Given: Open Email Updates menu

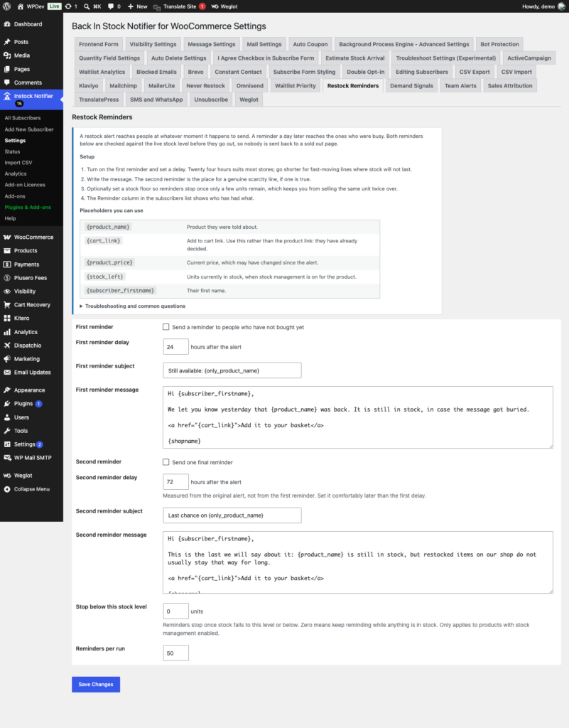Looking at the screenshot, I should tap(31, 373).
